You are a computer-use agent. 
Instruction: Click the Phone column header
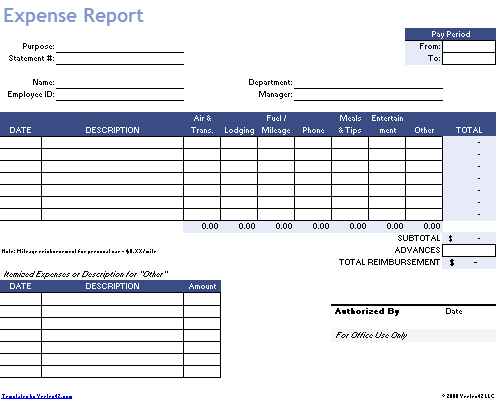pos(313,130)
